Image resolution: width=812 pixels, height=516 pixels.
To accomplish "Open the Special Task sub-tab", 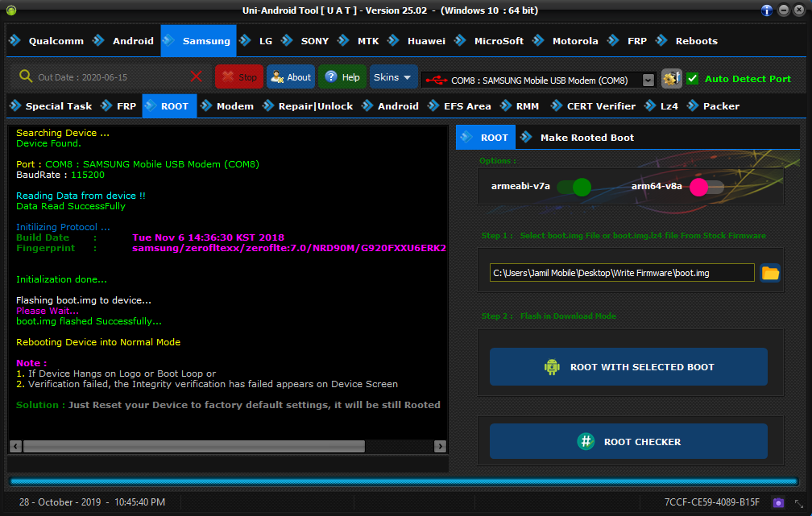I will (x=52, y=106).
